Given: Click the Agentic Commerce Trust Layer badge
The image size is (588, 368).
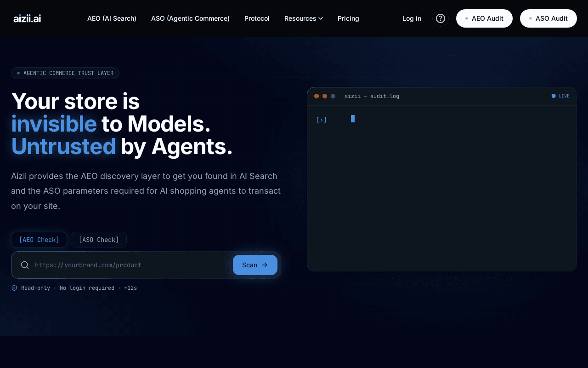Looking at the screenshot, I should (65, 73).
